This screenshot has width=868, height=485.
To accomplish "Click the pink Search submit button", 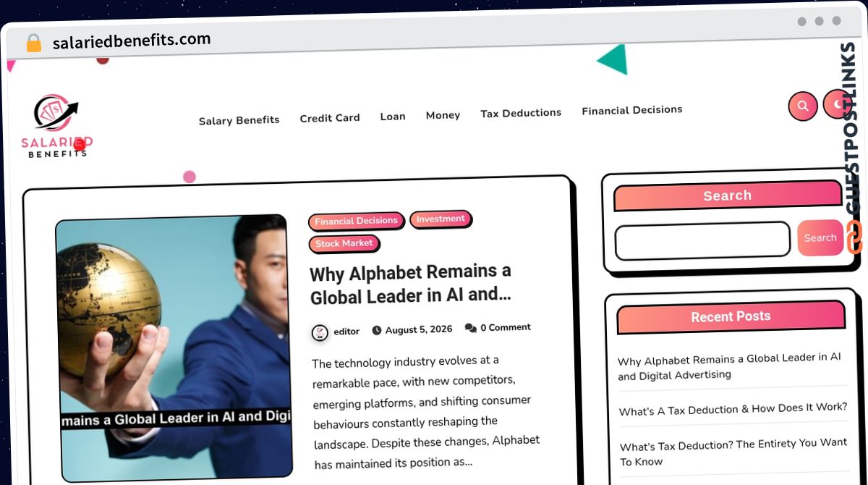I will [820, 237].
